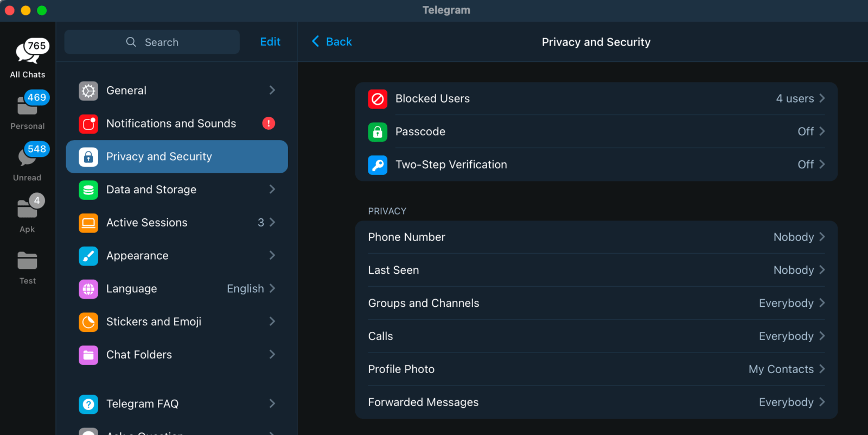Click the Back arrow chevron

[x=315, y=41]
